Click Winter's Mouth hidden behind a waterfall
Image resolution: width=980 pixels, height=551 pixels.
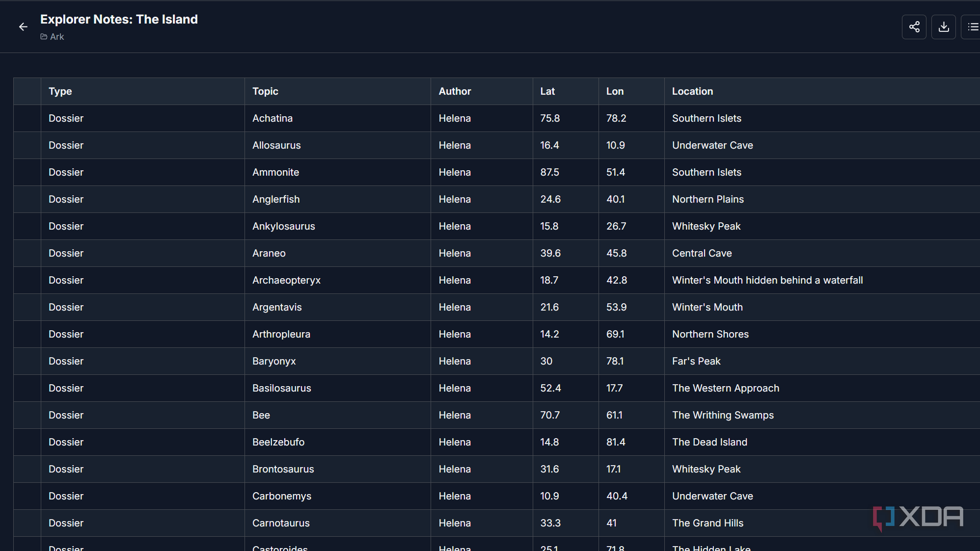pos(767,280)
